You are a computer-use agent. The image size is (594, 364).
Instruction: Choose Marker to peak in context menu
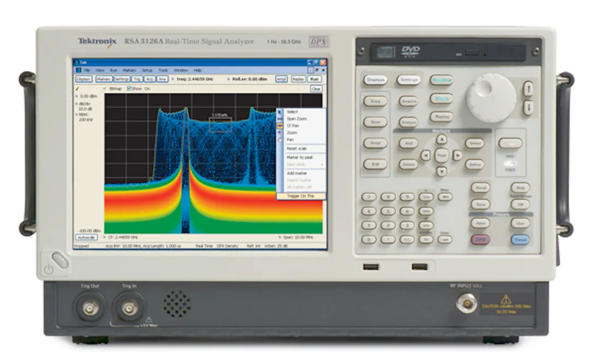[301, 157]
